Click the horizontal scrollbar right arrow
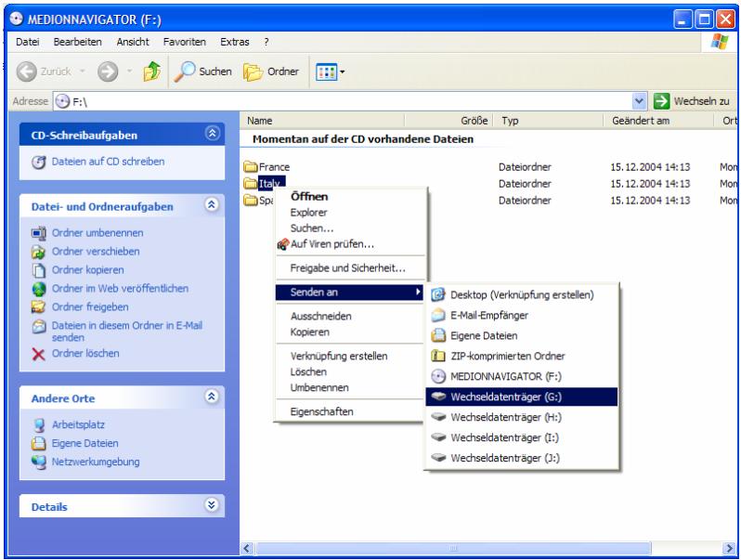Viewport: 741px width, 560px height. (728, 548)
